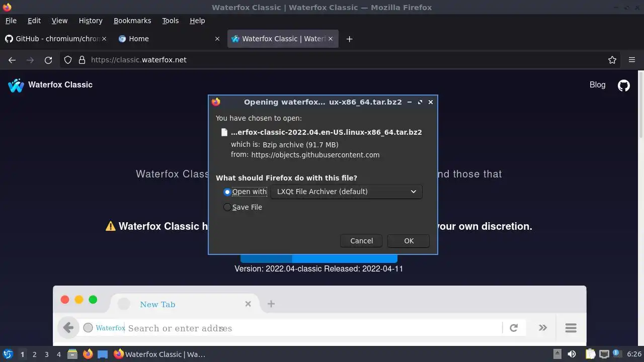View site security padlock information

click(82, 60)
